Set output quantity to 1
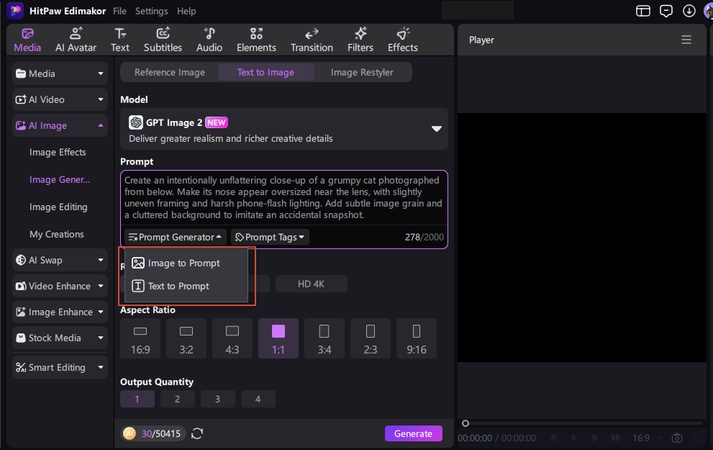Image resolution: width=713 pixels, height=450 pixels. (x=137, y=399)
